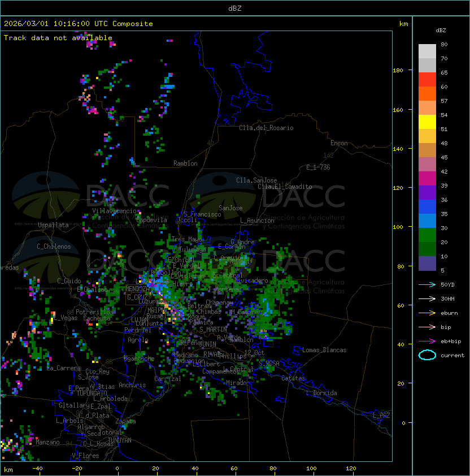This screenshot has height=476, width=470.
Task: Click the 'dBZ' title at top
Action: [x=235, y=8]
